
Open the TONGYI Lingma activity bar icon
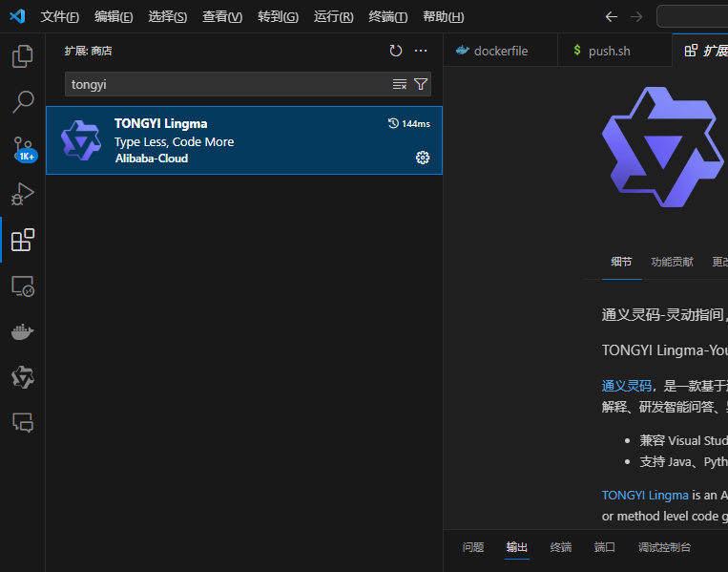(x=22, y=377)
